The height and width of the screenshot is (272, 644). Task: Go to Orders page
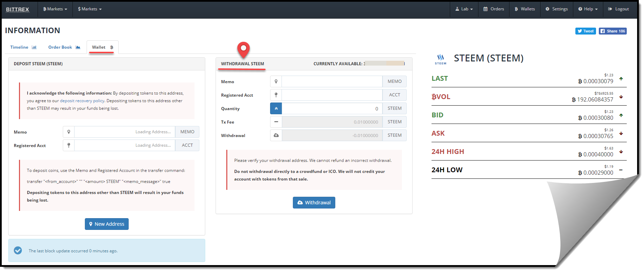(494, 9)
